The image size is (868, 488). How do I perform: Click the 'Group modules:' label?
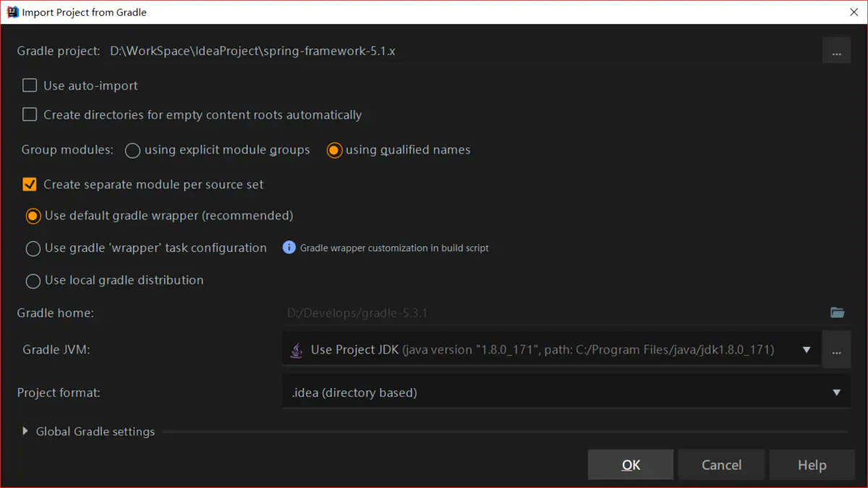[x=67, y=150]
